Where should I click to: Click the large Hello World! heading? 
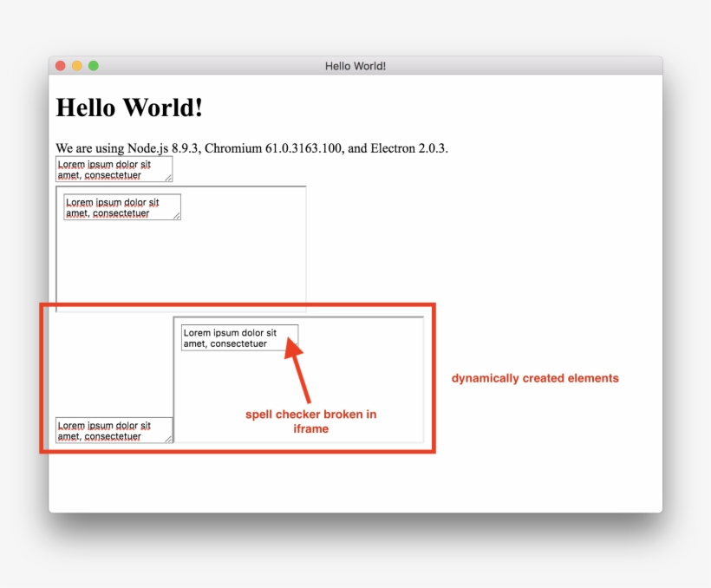click(x=129, y=108)
